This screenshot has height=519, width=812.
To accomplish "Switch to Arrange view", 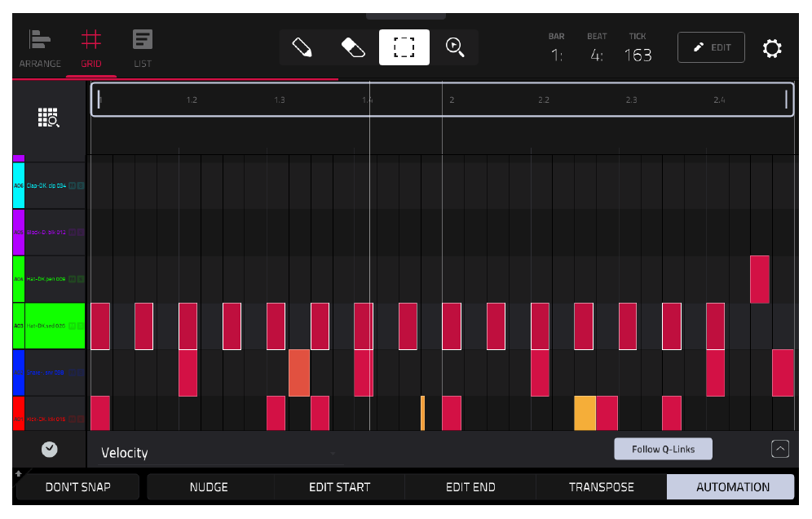I will point(40,49).
